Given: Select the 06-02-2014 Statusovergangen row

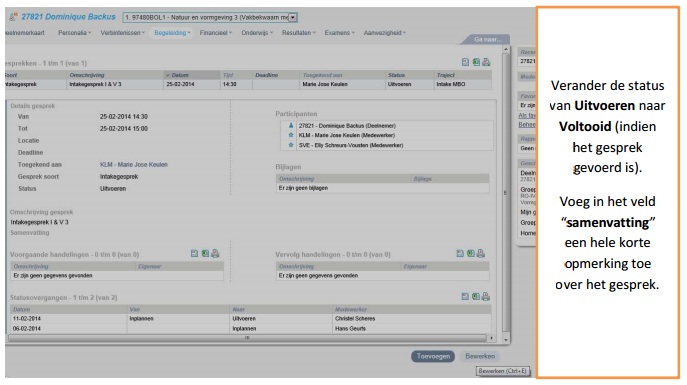Looking at the screenshot, I should (251, 328).
